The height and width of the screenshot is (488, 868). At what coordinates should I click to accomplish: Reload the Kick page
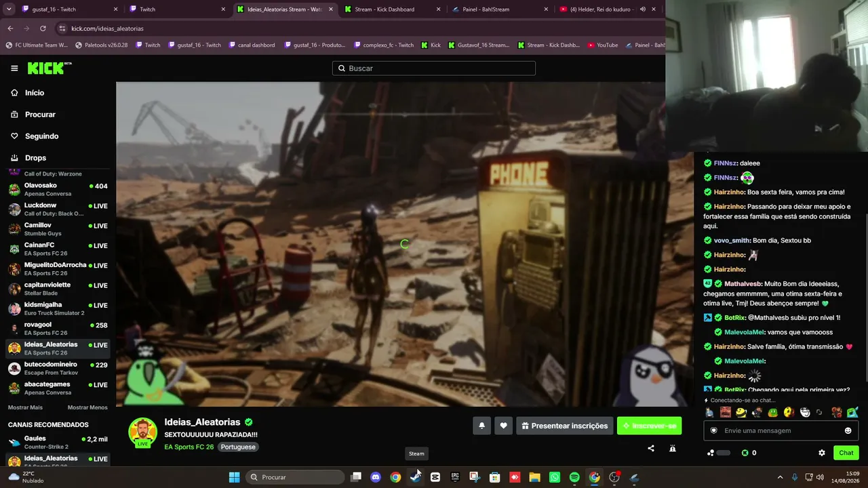click(43, 28)
